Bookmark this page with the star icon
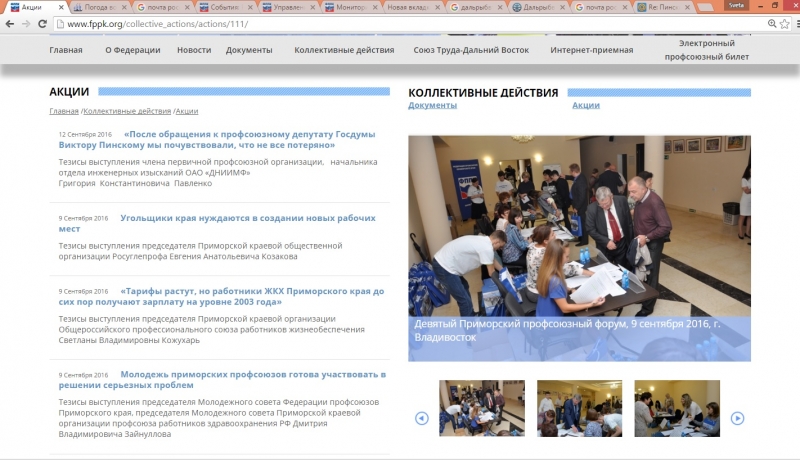Screen dimensions: 800x460 pos(784,23)
